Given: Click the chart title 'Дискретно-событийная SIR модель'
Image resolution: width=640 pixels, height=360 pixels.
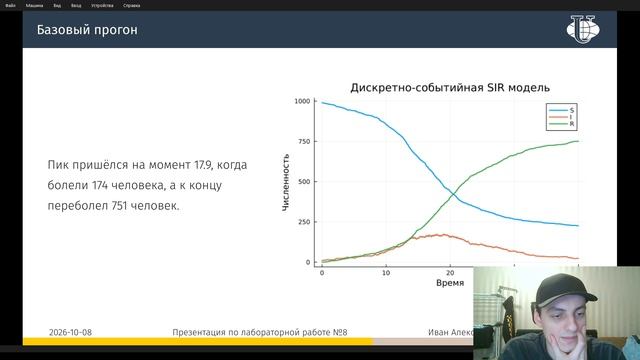Looking at the screenshot, I should [450, 87].
